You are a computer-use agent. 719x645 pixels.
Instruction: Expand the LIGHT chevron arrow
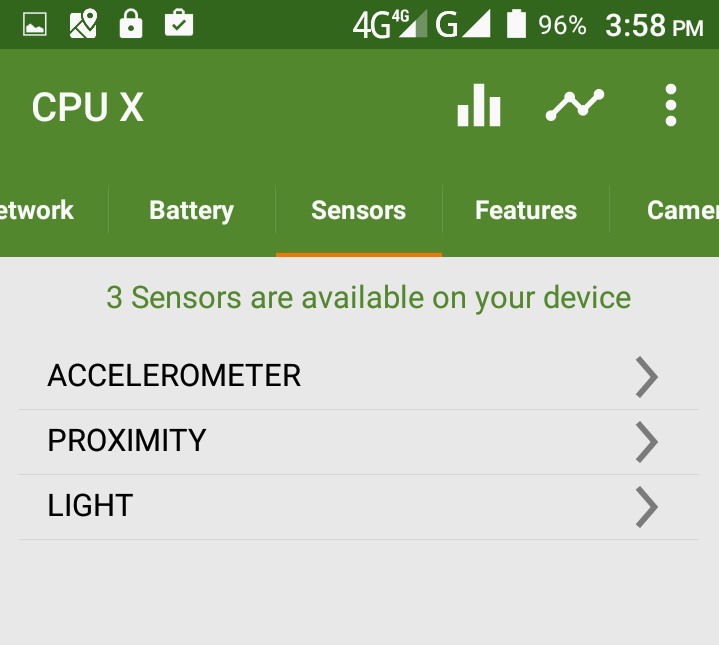[647, 507]
